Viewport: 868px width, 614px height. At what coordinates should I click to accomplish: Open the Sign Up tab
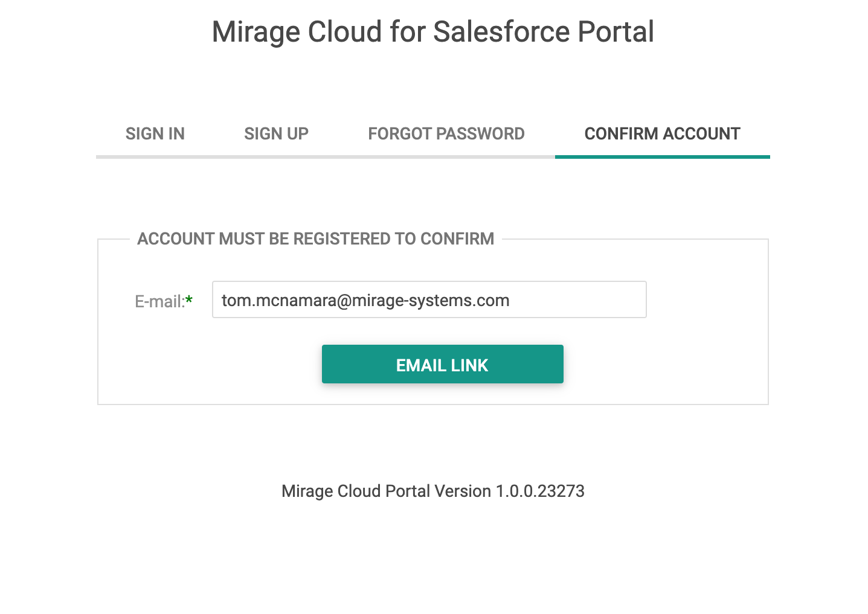coord(276,133)
